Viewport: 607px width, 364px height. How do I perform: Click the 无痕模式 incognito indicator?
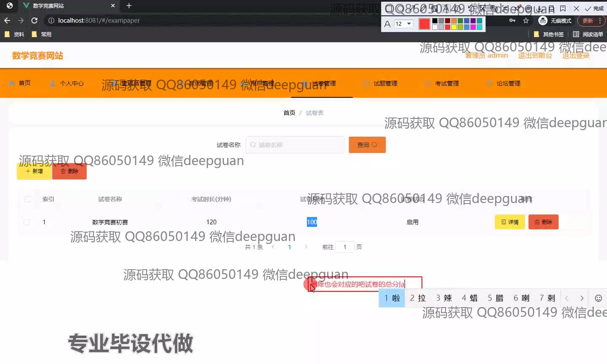click(x=555, y=21)
